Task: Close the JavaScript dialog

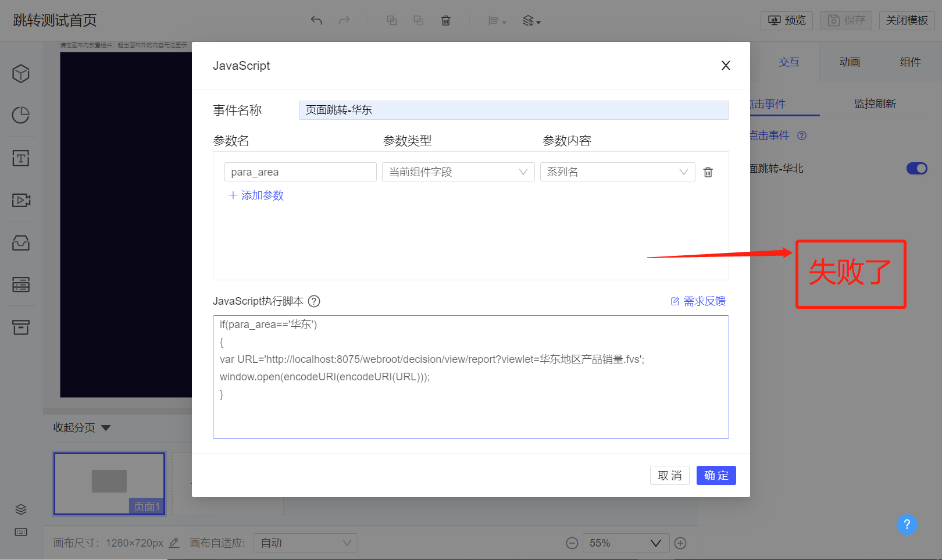Action: tap(726, 66)
